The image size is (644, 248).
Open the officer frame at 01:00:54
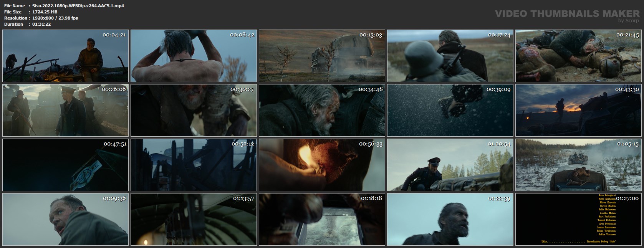click(x=450, y=165)
